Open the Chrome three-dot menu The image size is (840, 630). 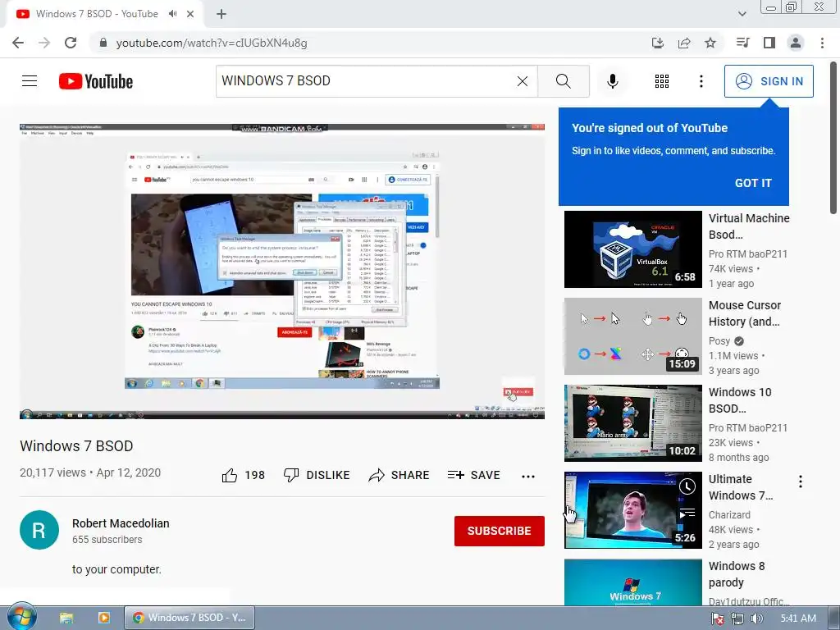(x=822, y=43)
